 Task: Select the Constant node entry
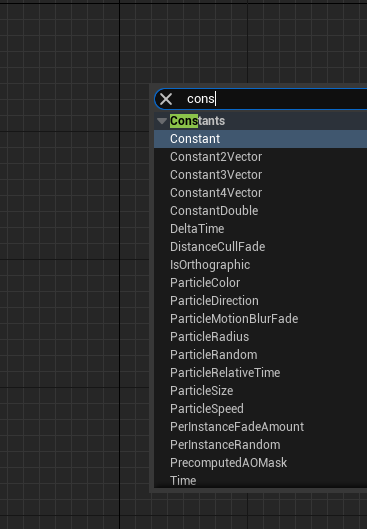[260, 139]
